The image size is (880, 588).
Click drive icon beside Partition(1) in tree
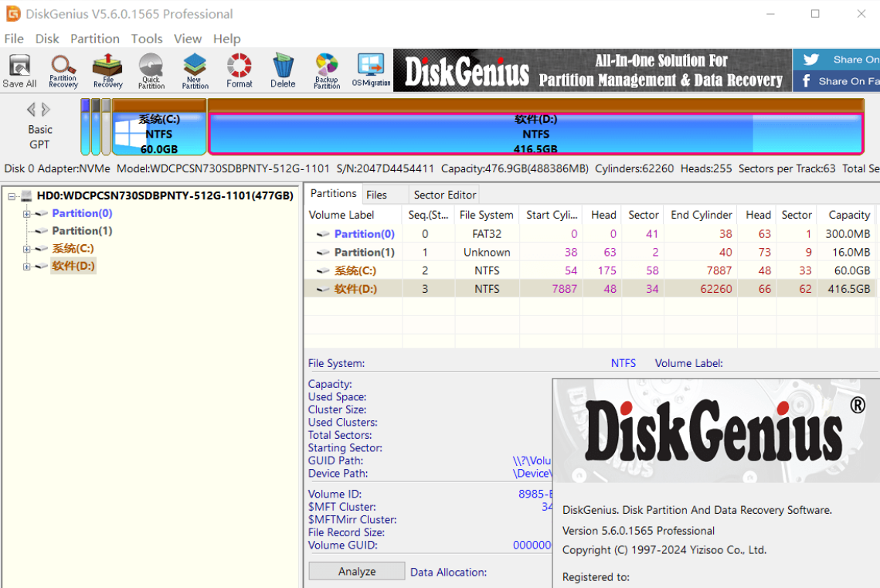pyautogui.click(x=41, y=231)
